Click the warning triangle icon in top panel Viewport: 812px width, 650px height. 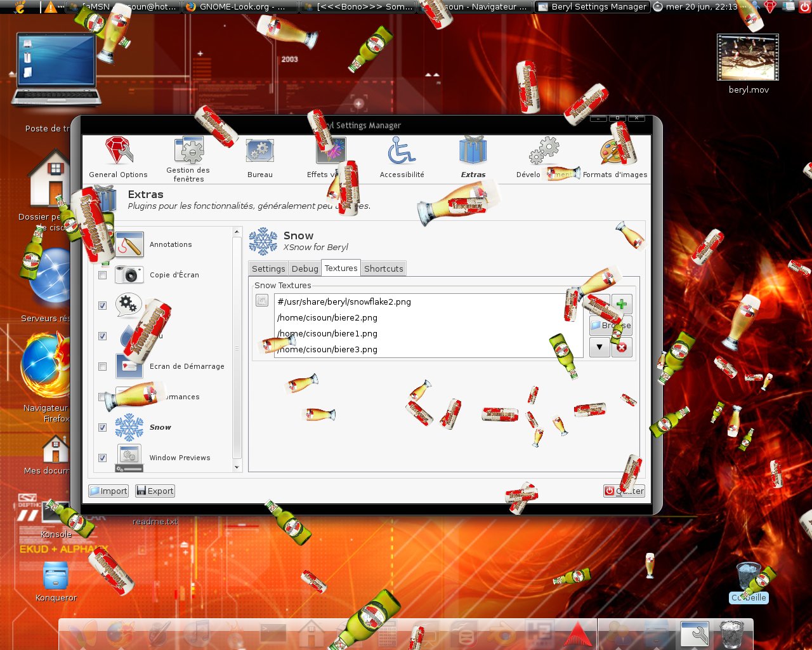(51, 7)
